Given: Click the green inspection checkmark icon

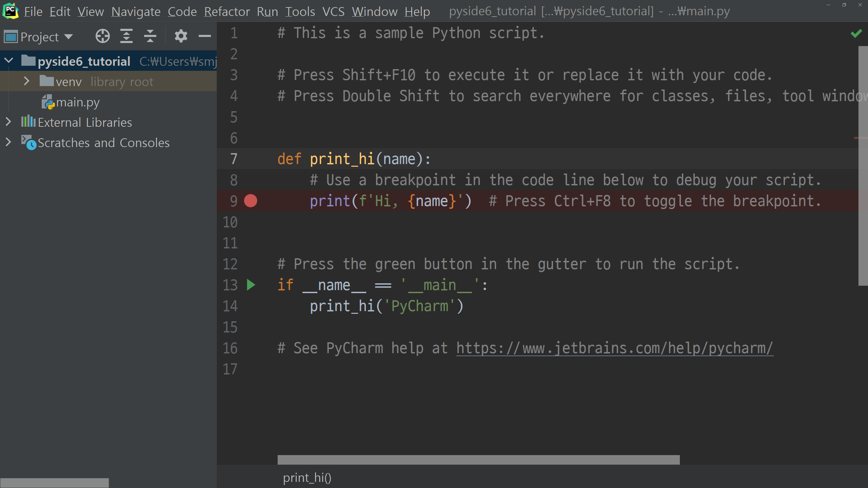Looking at the screenshot, I should pos(856,33).
